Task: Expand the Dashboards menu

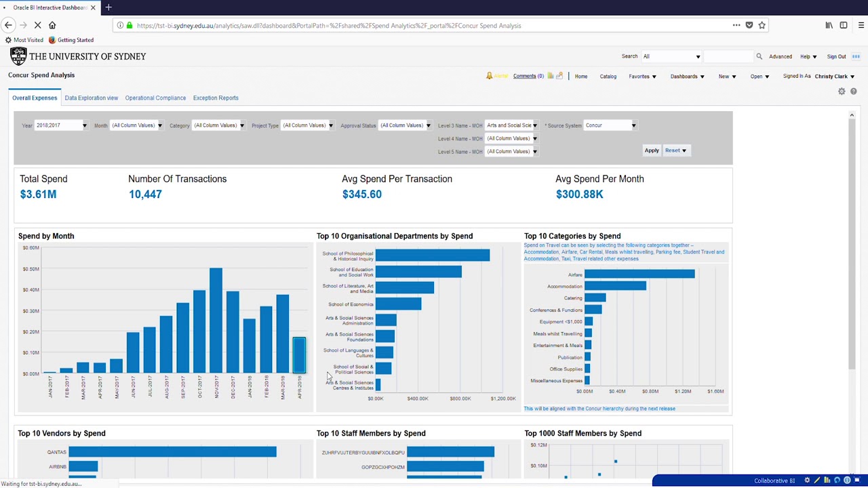Action: (687, 77)
